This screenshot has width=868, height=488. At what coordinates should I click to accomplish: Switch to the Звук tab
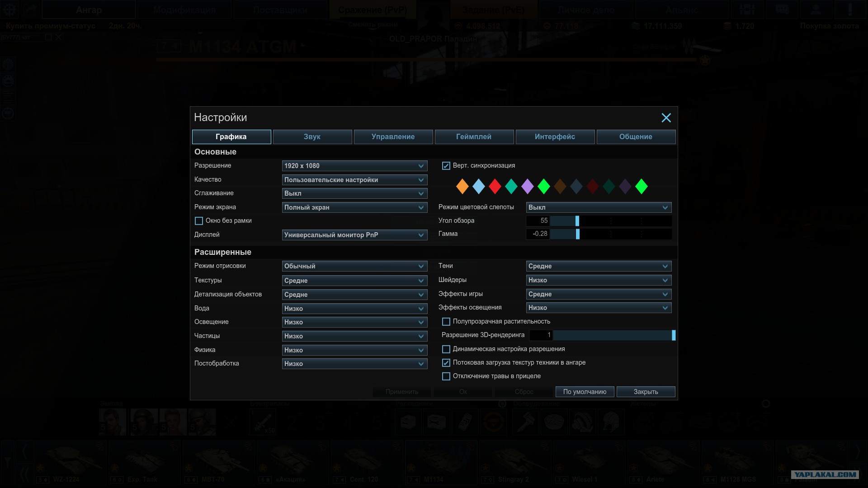click(x=312, y=137)
